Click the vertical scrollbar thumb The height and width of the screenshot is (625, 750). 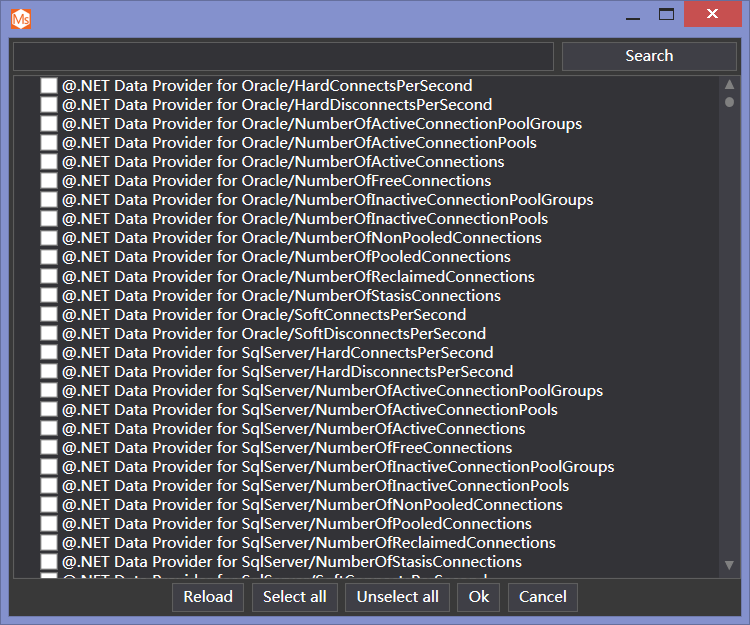[729, 102]
